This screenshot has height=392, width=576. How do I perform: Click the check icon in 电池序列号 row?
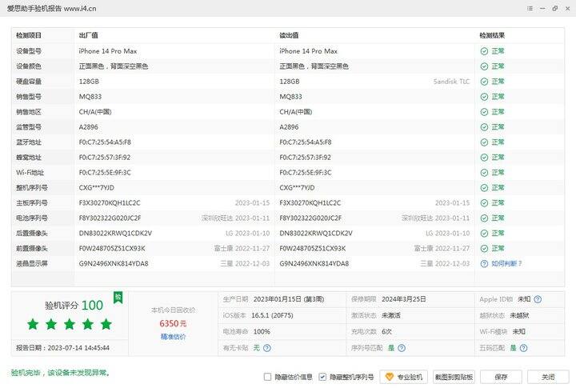pyautogui.click(x=484, y=218)
